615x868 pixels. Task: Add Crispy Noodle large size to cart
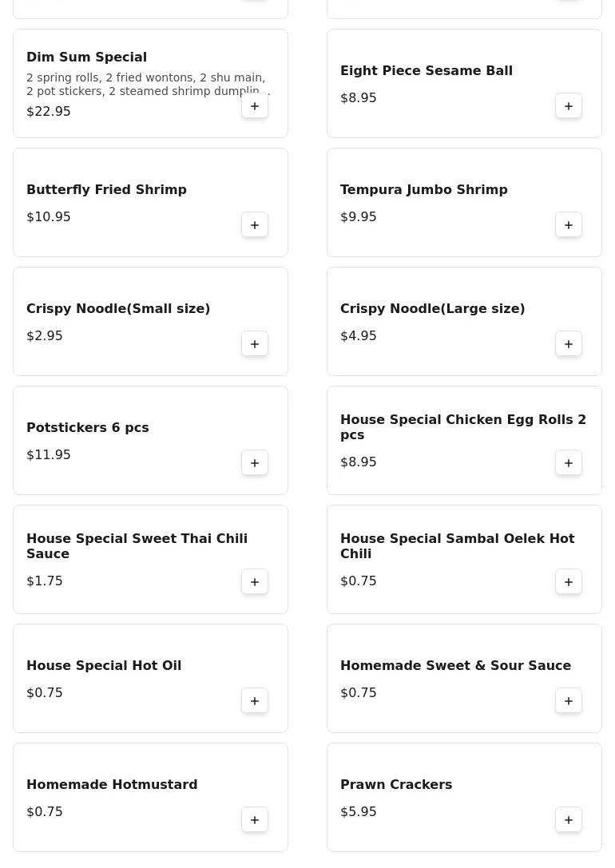pos(569,344)
